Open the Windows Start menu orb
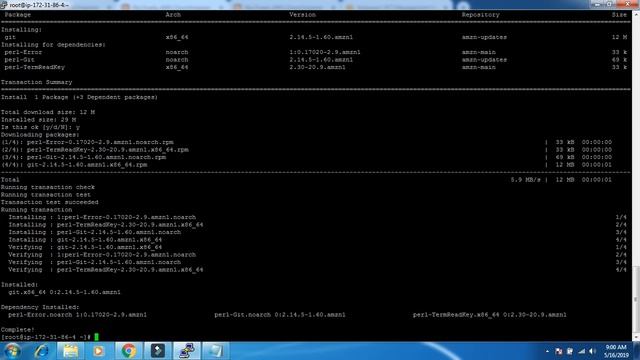The width and height of the screenshot is (640, 360). [x=12, y=351]
